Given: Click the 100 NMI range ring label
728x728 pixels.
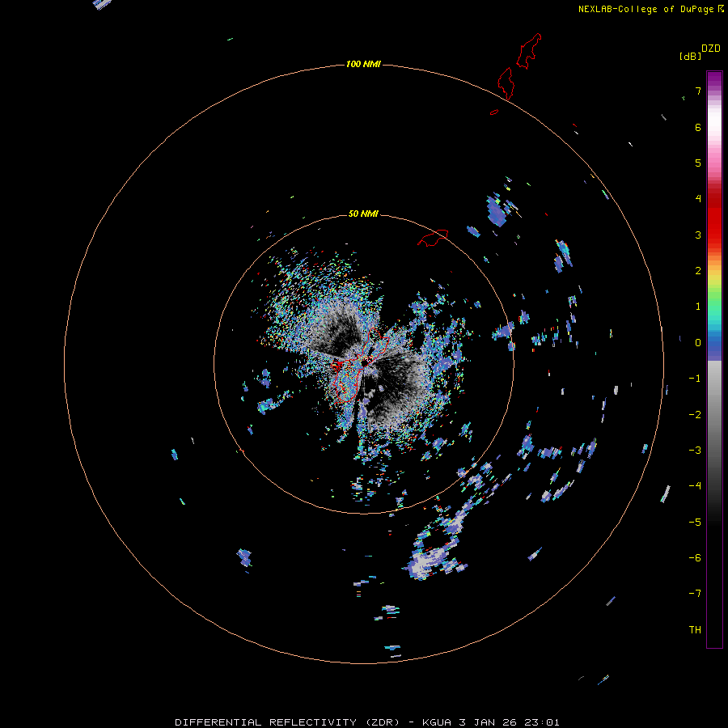Looking at the screenshot, I should click(x=363, y=64).
